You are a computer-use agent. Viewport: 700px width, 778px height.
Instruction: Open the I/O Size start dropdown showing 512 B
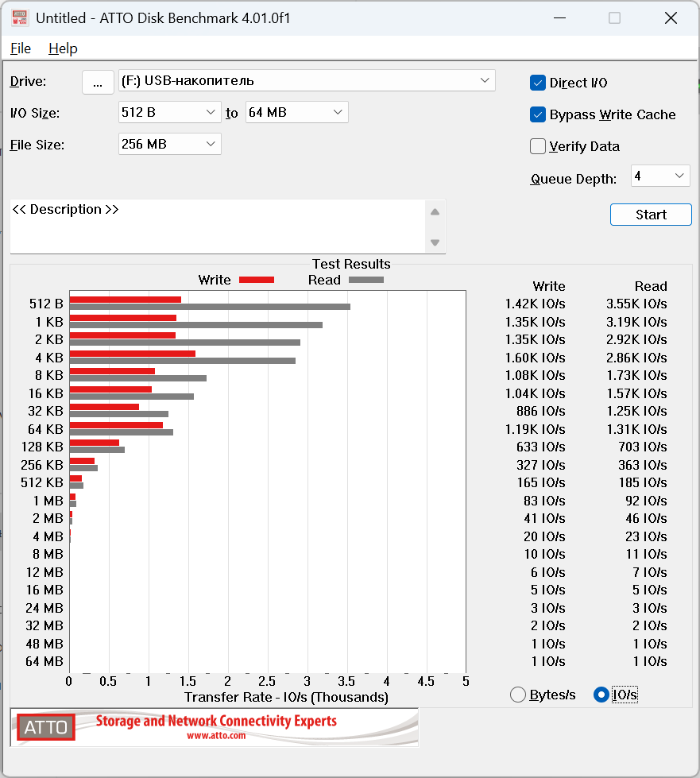pos(170,112)
